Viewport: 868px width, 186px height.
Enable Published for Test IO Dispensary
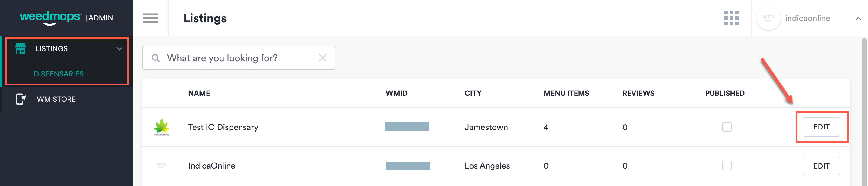727,127
